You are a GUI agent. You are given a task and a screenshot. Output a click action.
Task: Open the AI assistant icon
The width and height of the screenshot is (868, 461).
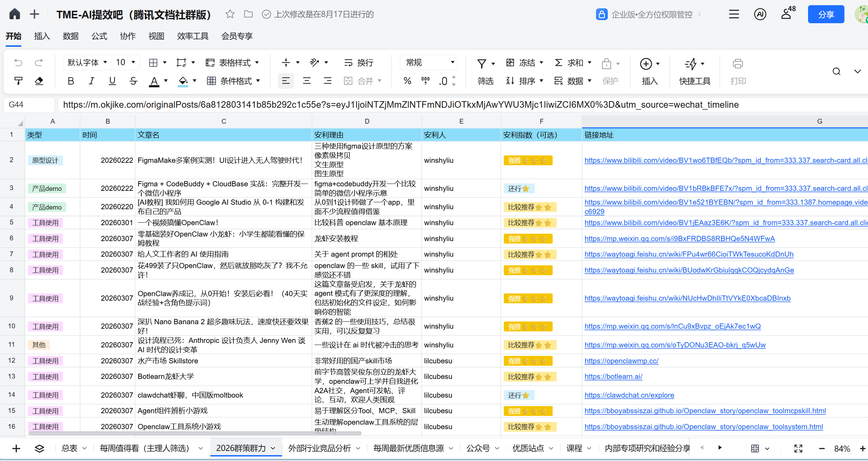(x=760, y=14)
